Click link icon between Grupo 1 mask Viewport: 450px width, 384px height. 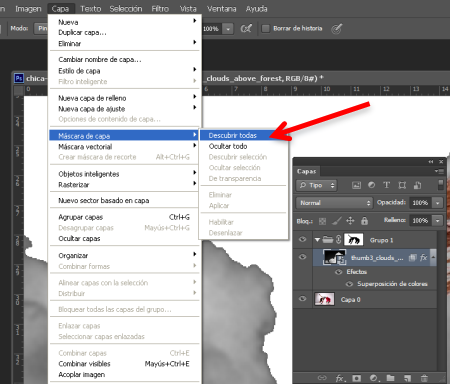point(338,240)
